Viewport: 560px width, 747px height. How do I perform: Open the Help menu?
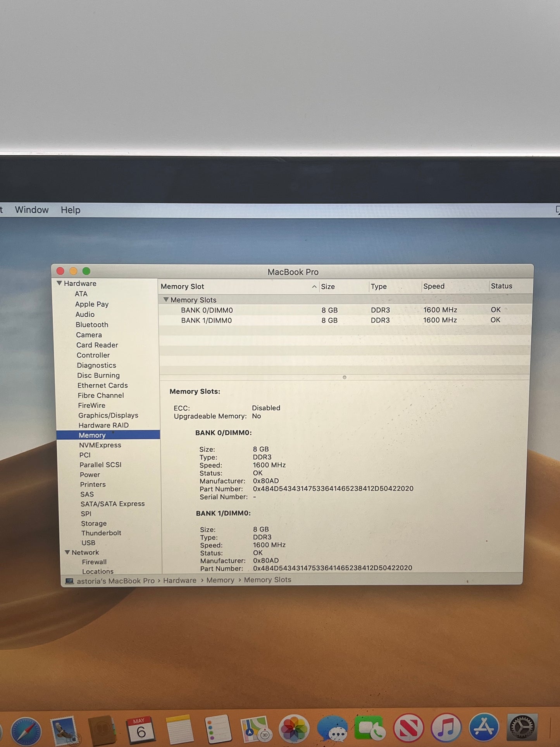pyautogui.click(x=71, y=210)
